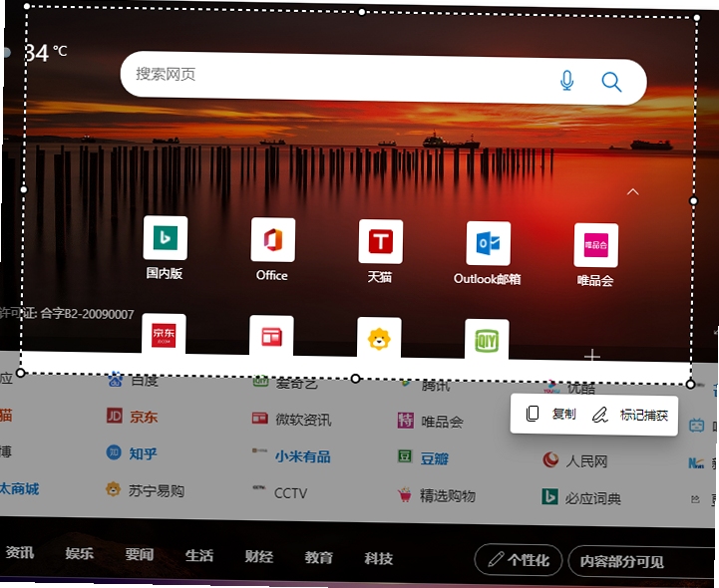
Task: Switch to the 资讯 news tab
Action: (19, 552)
